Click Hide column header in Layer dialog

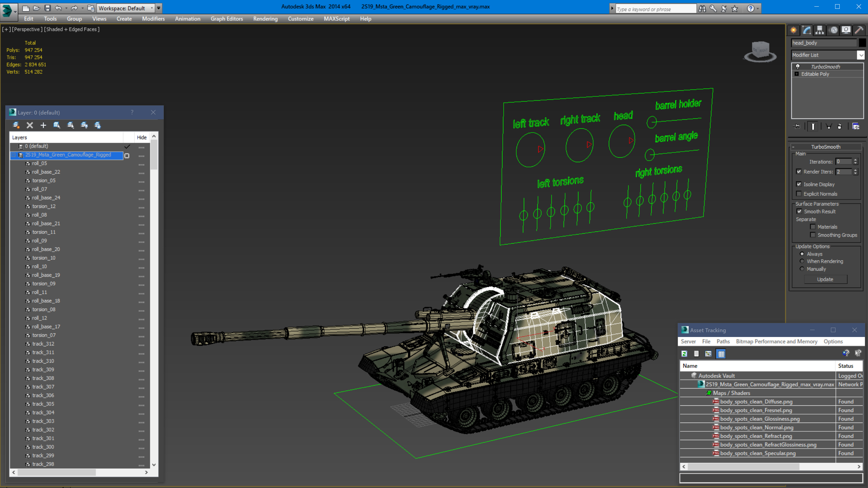pos(142,137)
